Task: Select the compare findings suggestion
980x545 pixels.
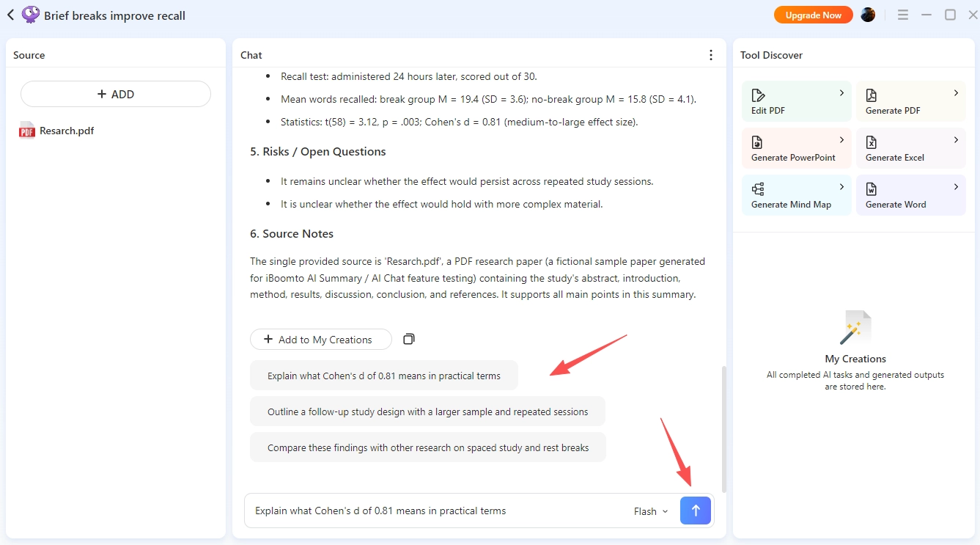Action: point(428,447)
